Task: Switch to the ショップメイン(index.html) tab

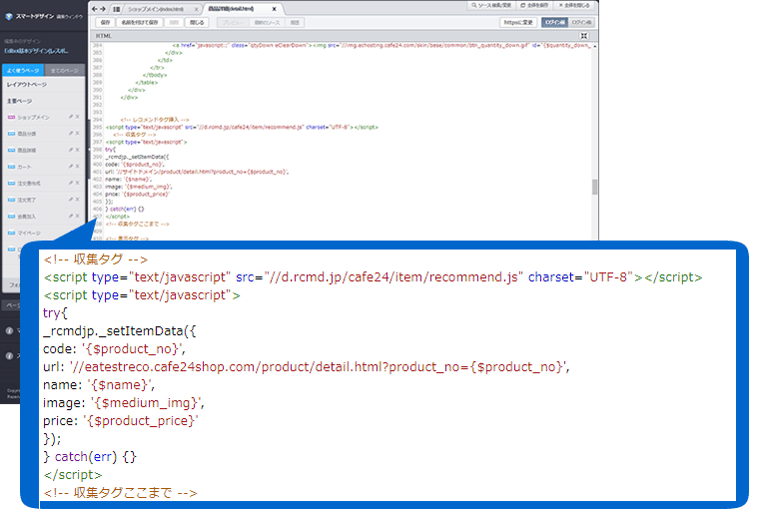Action: (156, 9)
